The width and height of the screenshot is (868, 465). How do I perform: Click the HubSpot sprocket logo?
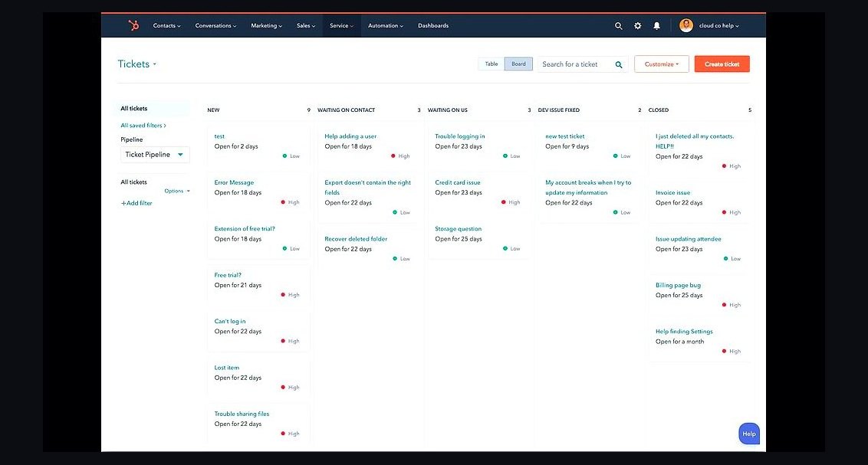tap(133, 25)
